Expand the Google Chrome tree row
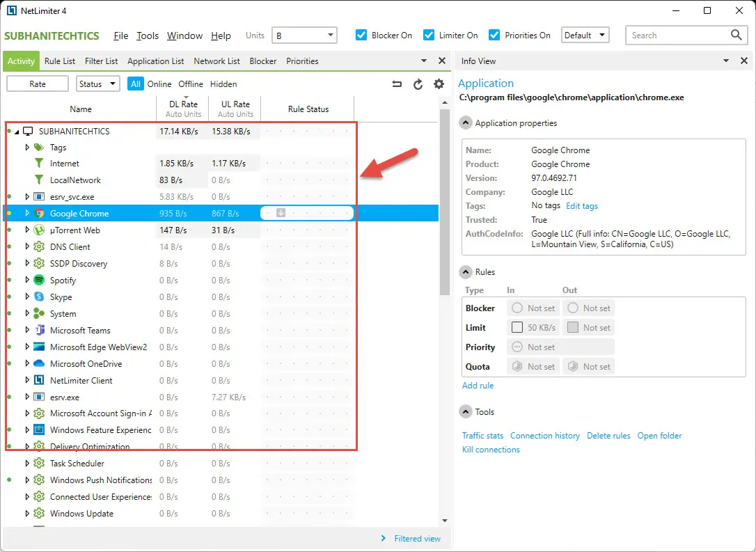The height and width of the screenshot is (552, 756). [x=27, y=213]
